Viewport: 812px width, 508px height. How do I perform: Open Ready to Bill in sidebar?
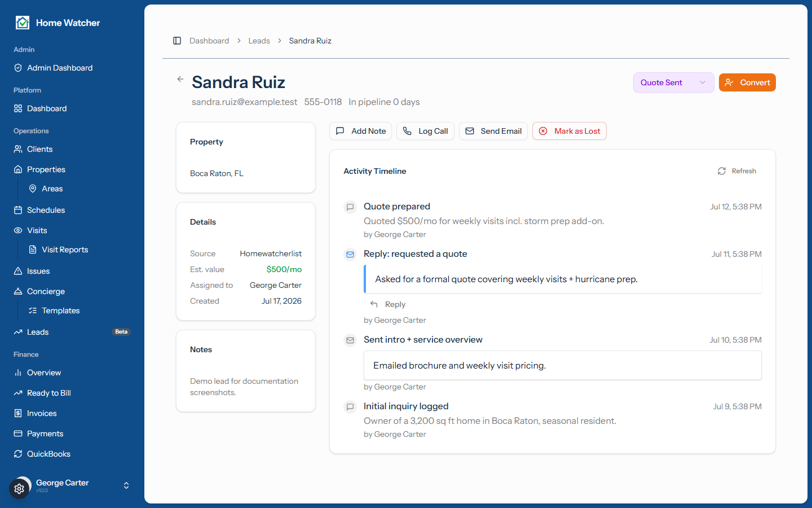(72, 393)
